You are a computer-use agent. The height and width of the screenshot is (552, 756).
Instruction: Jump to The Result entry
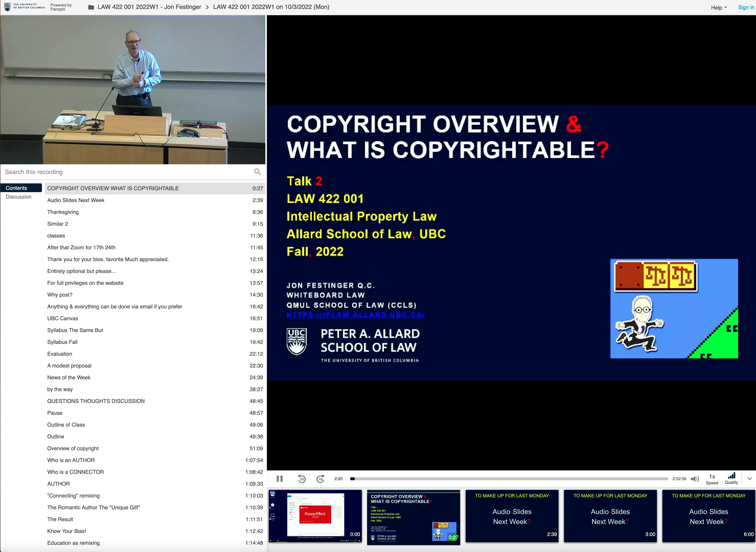coord(155,519)
